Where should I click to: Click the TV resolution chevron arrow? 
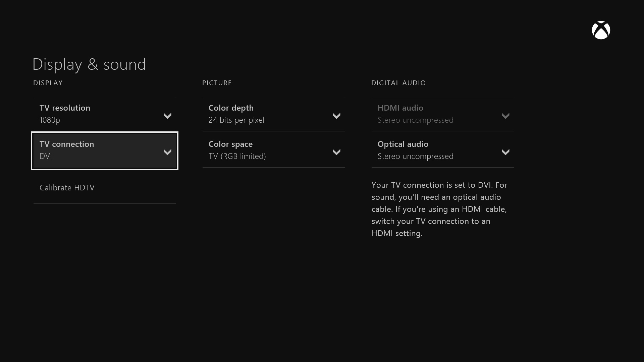[167, 116]
